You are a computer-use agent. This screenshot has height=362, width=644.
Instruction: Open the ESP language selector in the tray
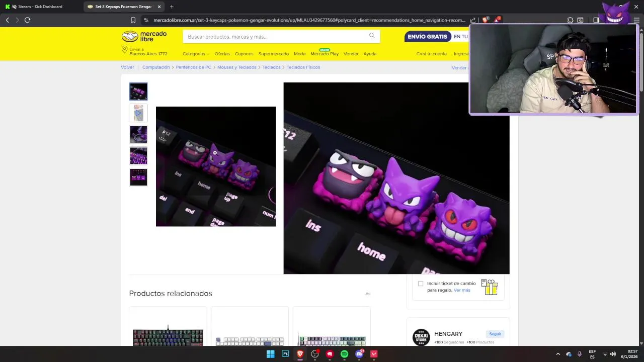click(x=592, y=354)
